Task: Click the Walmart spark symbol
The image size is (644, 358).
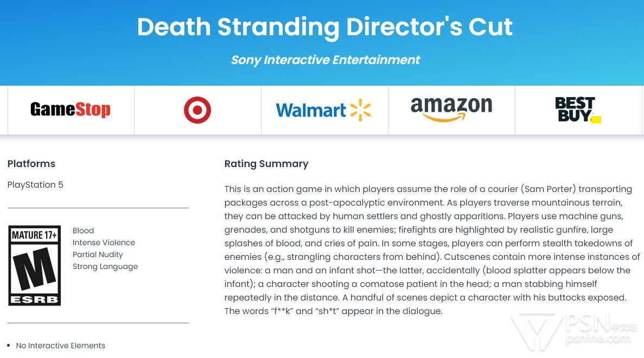Action: point(361,110)
